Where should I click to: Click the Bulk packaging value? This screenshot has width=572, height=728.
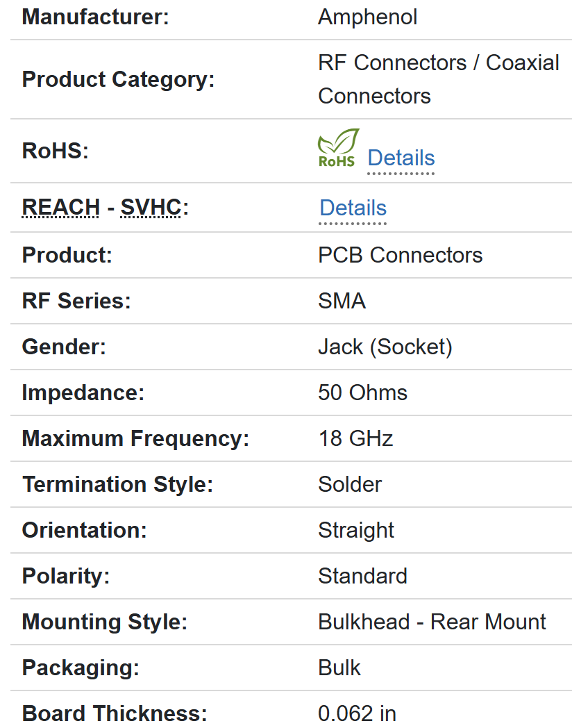[x=339, y=668]
